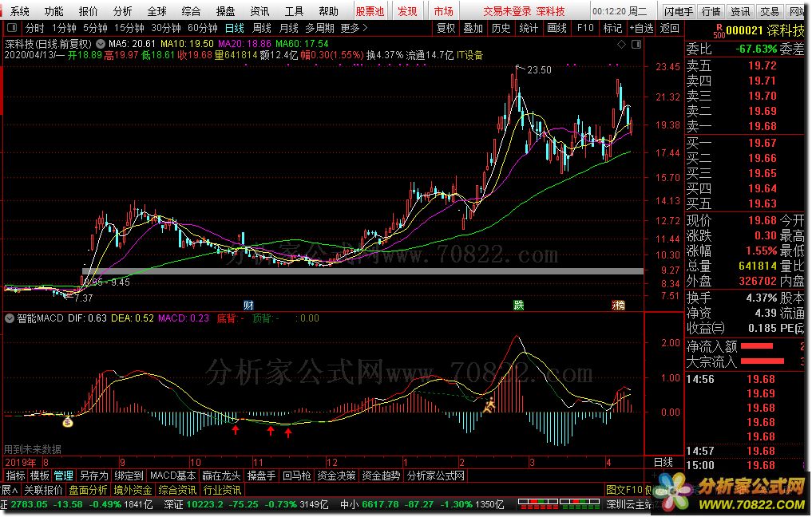Select the 30分钟 chart period
Screen dimensions: 812x517
[166, 28]
